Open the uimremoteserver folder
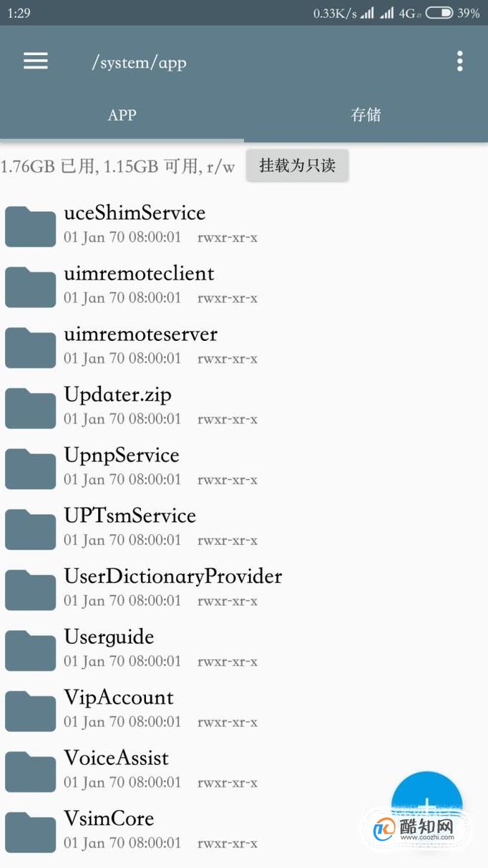 tap(244, 347)
